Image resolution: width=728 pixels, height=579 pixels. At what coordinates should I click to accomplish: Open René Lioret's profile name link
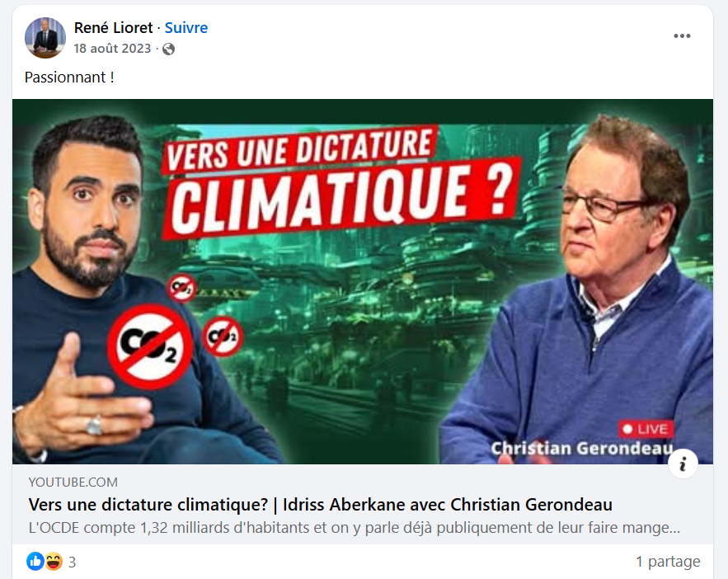113,28
